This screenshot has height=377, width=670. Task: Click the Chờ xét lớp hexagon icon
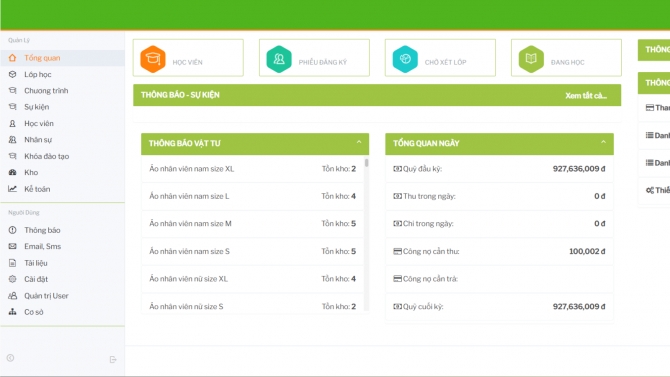[405, 59]
